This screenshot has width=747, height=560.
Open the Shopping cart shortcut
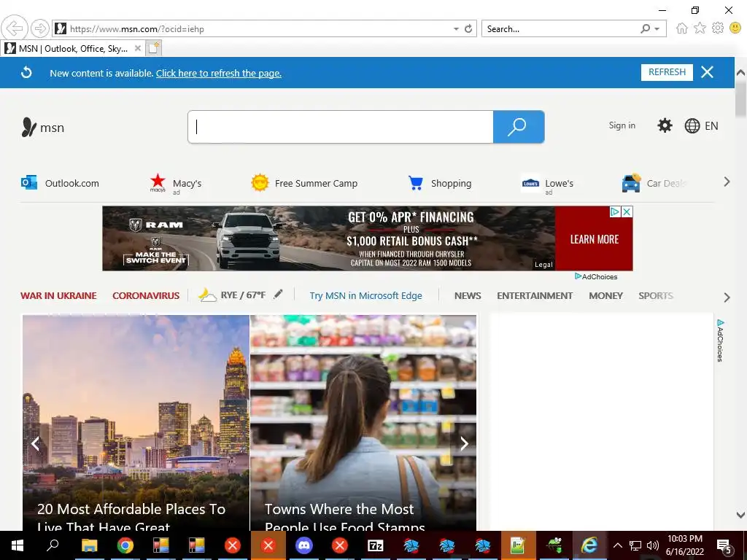(439, 183)
